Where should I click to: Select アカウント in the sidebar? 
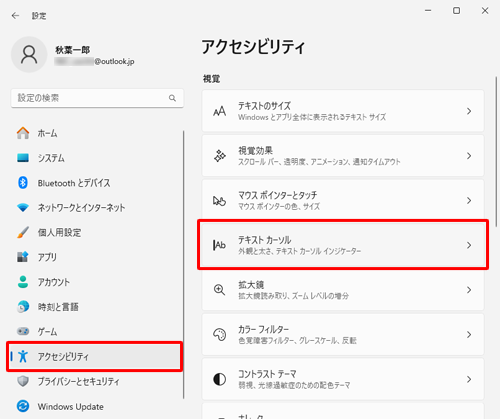pyautogui.click(x=95, y=282)
